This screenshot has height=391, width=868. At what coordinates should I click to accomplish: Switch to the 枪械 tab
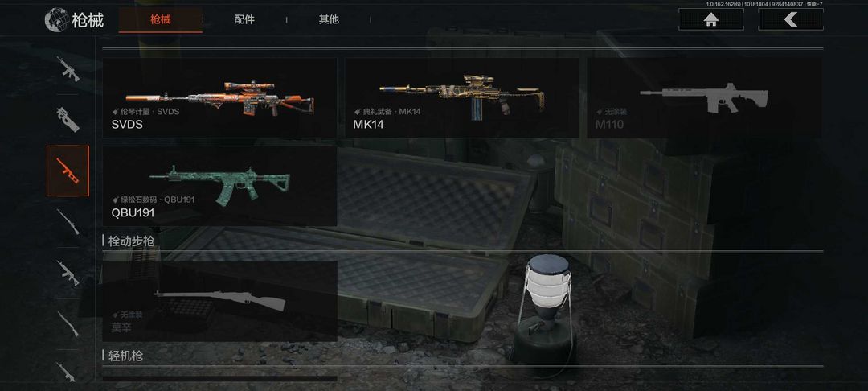pos(161,20)
